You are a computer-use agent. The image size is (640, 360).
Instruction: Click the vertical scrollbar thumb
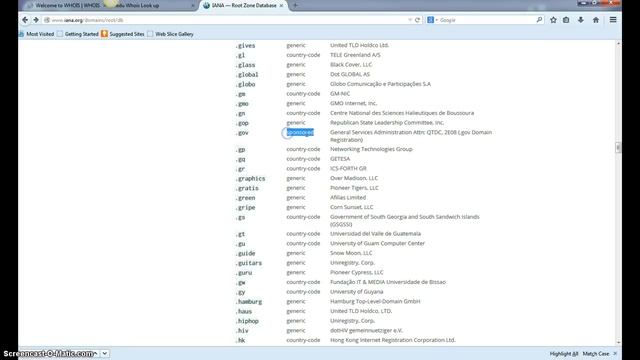pos(618,147)
